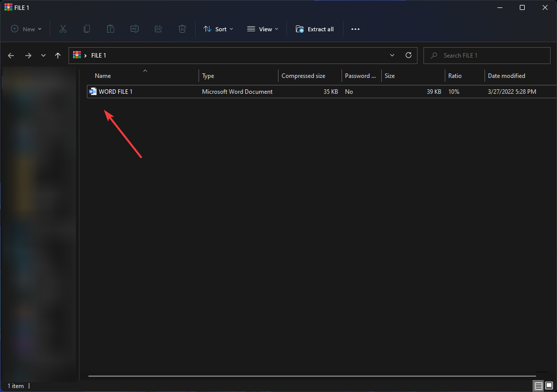Click the Rename icon in toolbar
Viewport: 557px width, 392px height.
point(134,29)
